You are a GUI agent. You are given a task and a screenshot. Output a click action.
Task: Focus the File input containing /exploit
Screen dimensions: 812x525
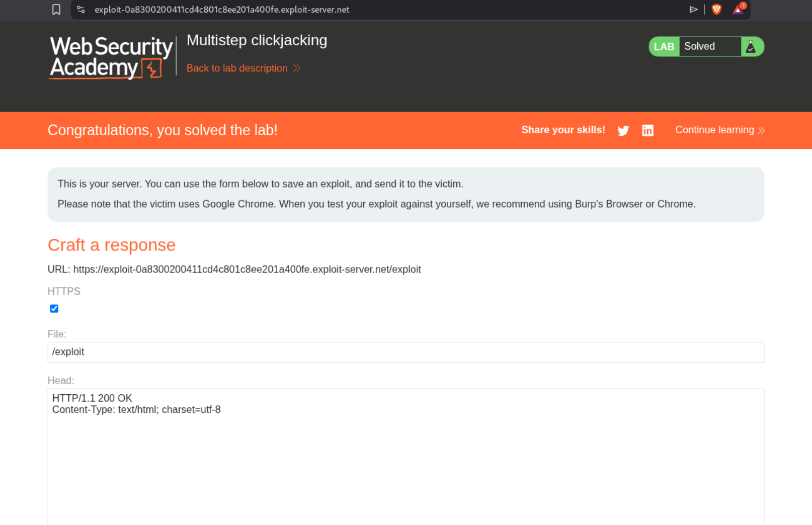(405, 352)
